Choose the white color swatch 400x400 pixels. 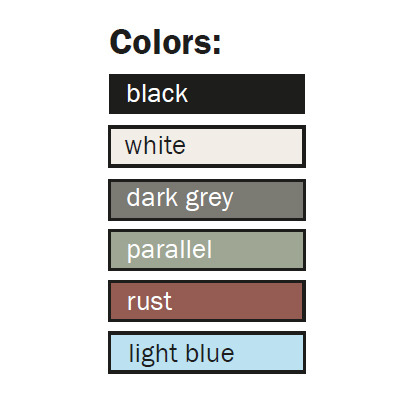point(207,146)
